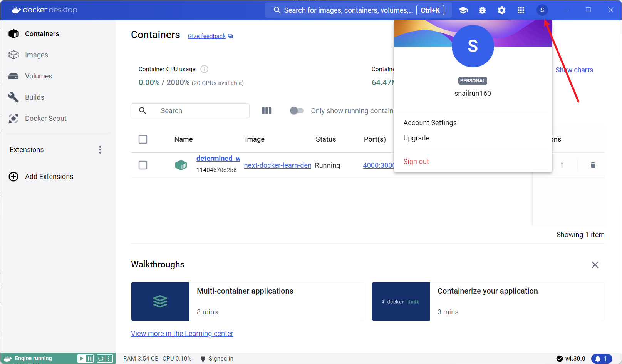The image size is (622, 364).
Task: Open the container row three-dot actions menu
Action: tap(562, 165)
